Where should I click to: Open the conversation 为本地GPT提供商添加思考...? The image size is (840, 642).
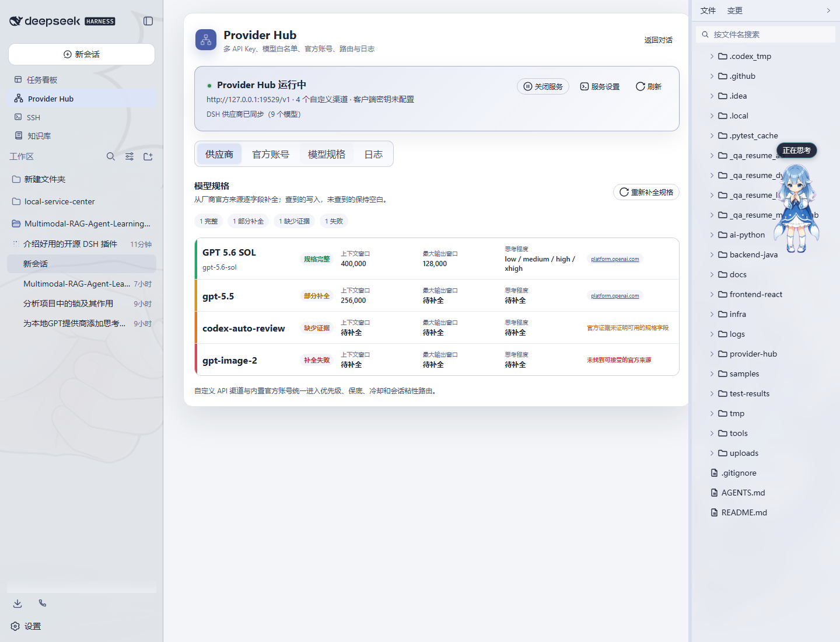click(x=82, y=323)
